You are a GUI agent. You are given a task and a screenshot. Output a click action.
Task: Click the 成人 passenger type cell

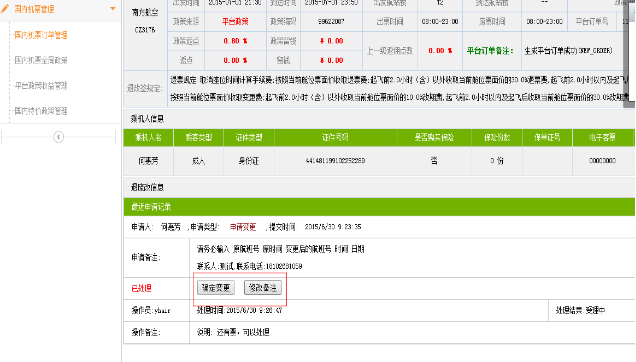tap(199, 161)
